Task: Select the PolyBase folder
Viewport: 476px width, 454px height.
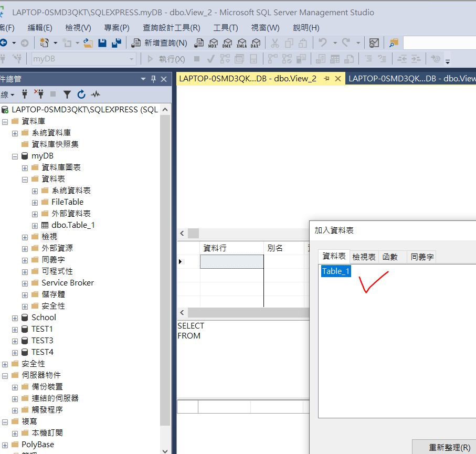Action: coord(38,445)
